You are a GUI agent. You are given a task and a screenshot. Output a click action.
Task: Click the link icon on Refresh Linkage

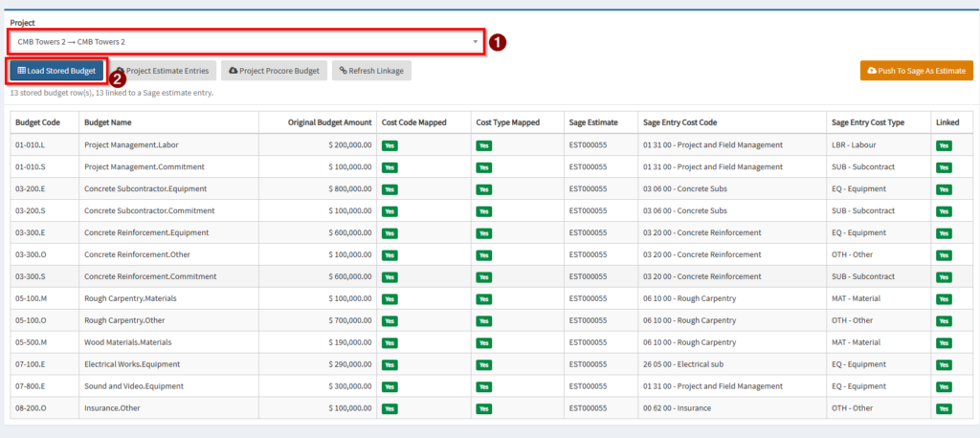343,71
